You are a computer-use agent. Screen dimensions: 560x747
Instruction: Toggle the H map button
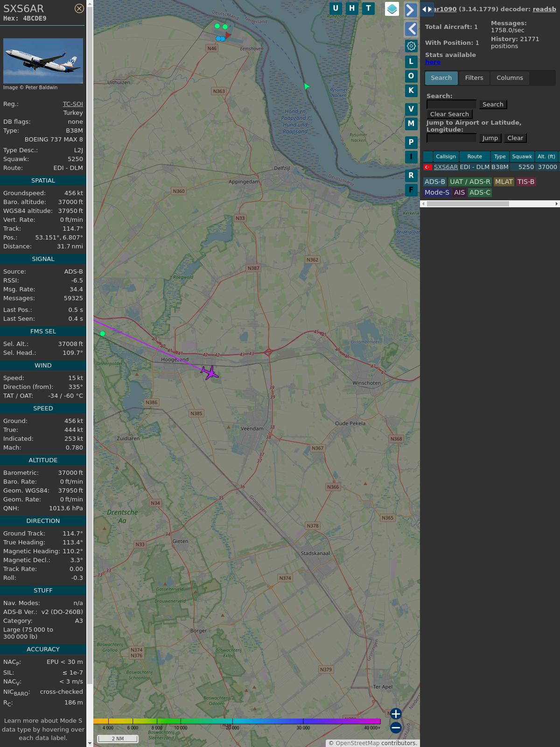pyautogui.click(x=352, y=8)
